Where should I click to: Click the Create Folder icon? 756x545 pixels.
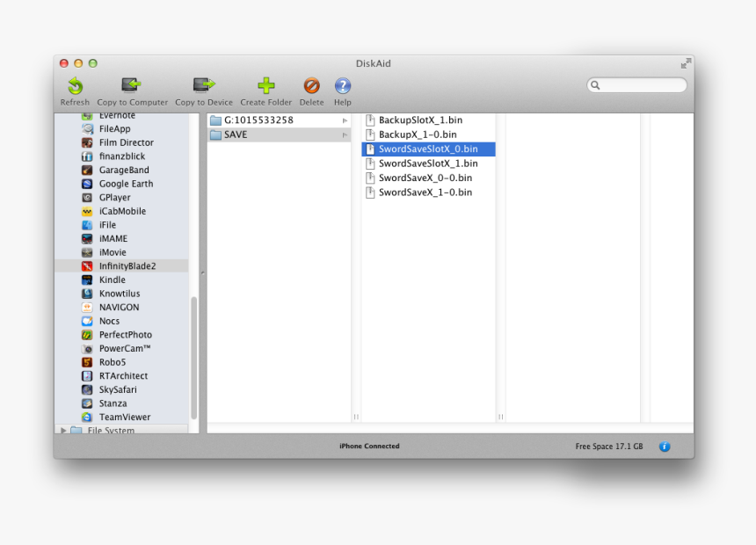265,89
